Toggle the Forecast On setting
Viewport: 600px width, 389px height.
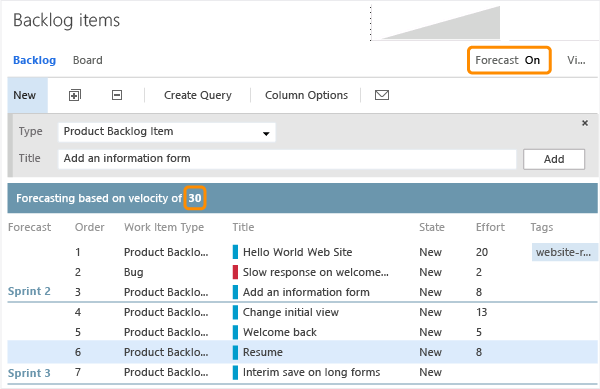tap(509, 60)
